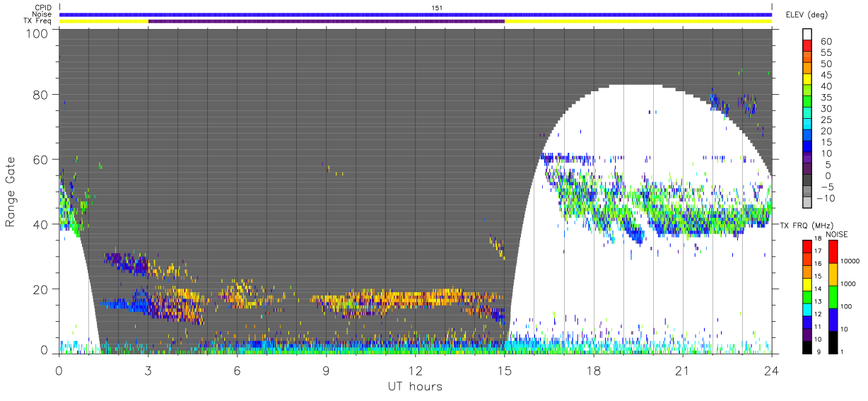Pick the red ELEV swatch between 55 and 60

(x=807, y=46)
